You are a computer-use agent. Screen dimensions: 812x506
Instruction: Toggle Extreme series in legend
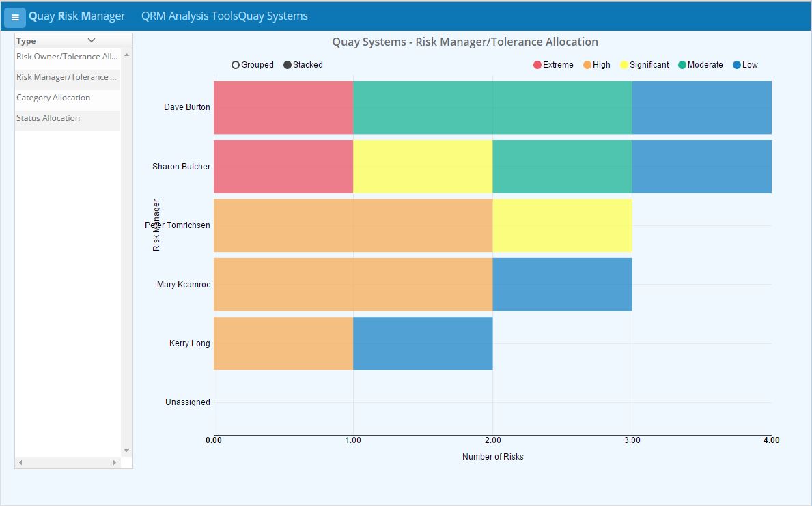click(553, 65)
